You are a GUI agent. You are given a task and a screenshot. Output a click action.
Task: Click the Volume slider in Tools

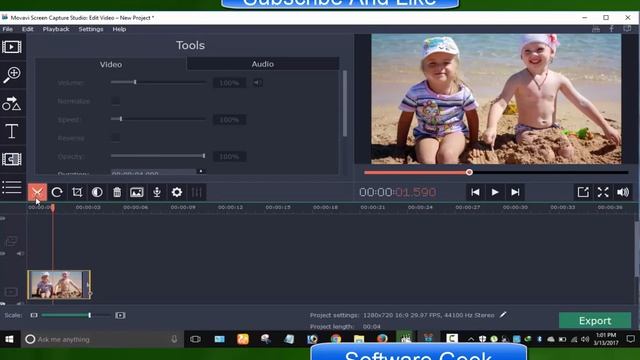point(158,82)
